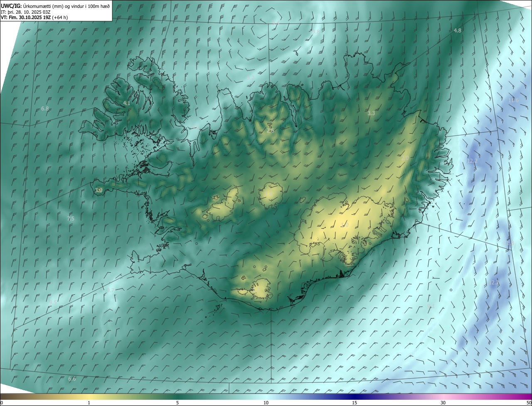
Task: Click the "10" tick label on the color scale
Action: [x=266, y=403]
